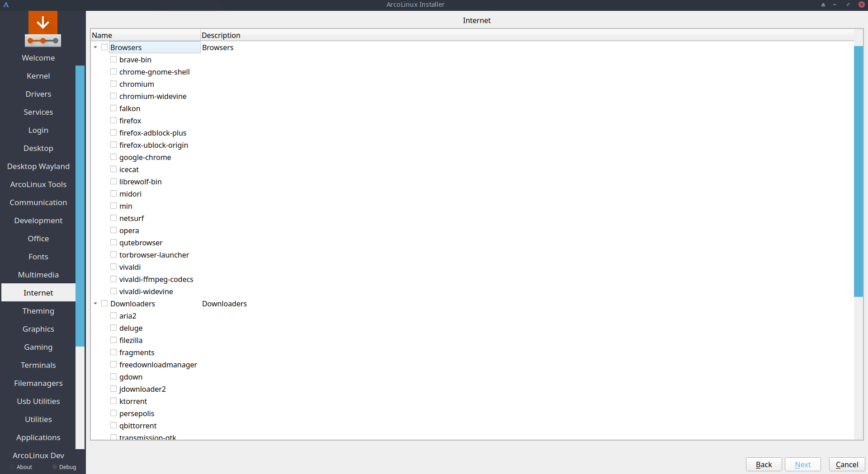This screenshot has height=474, width=868.
Task: Sort by the Description column header
Action: tap(527, 35)
